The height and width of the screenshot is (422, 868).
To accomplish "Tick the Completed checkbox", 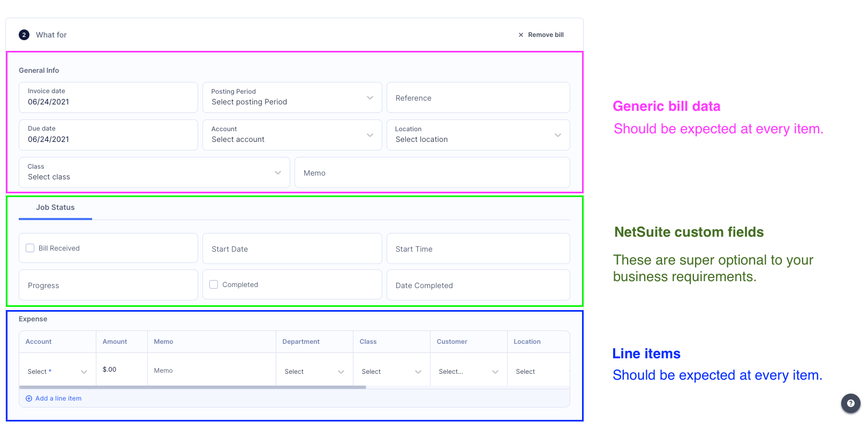I will click(x=214, y=284).
